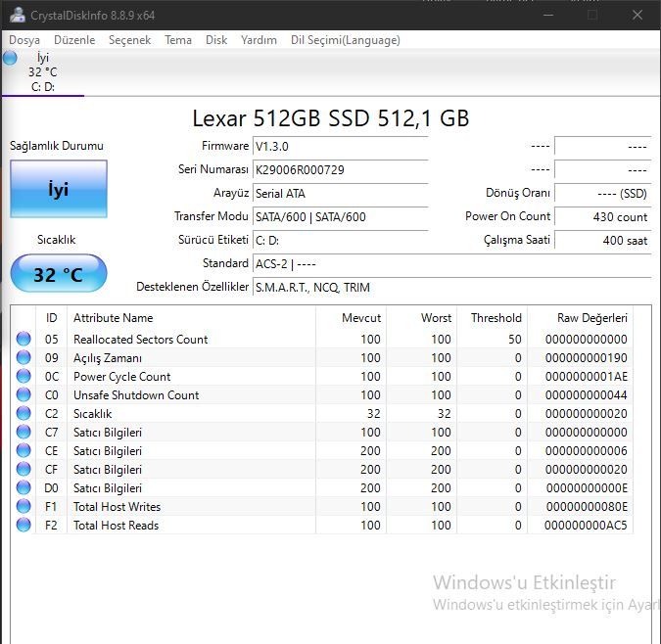The height and width of the screenshot is (644, 661).
Task: Click the Worst column header
Action: [421, 318]
